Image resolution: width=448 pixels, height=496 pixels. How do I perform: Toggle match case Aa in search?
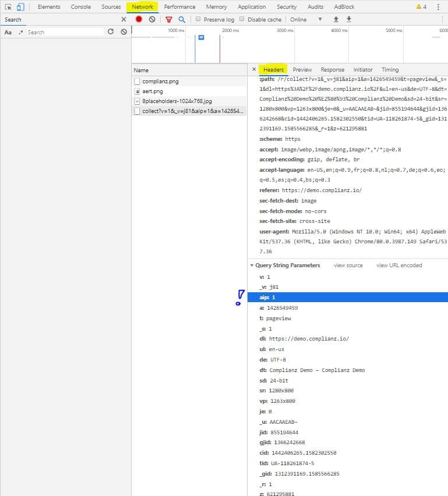click(8, 32)
